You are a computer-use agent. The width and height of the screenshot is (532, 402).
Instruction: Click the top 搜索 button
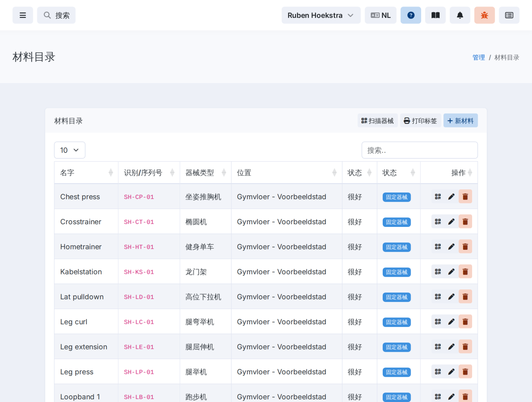click(x=56, y=15)
